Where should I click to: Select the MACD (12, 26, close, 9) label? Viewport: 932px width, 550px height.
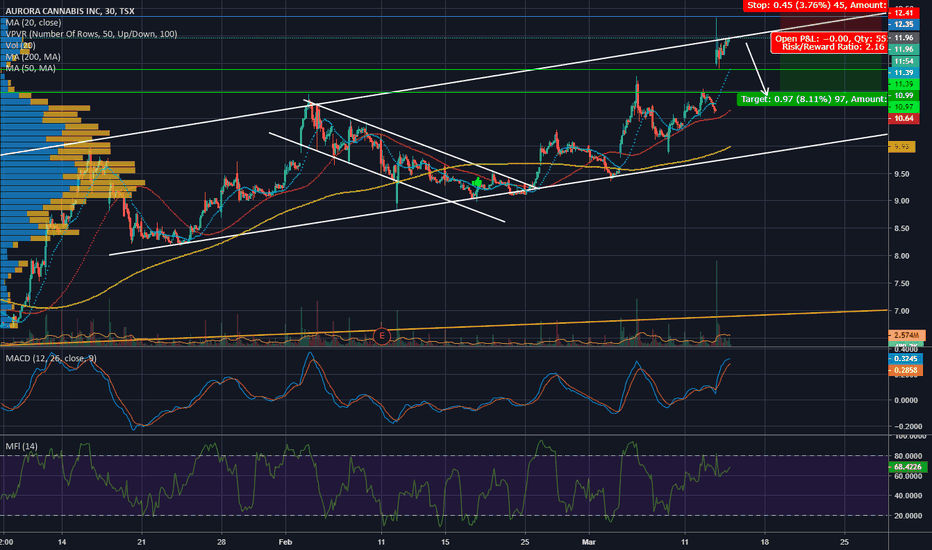pos(51,358)
